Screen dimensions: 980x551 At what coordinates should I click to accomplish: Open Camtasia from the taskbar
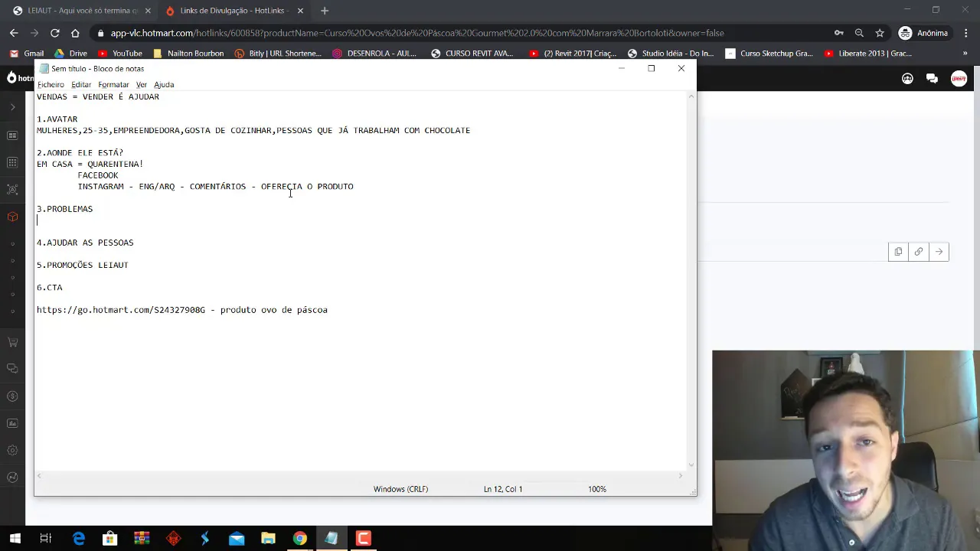[363, 539]
